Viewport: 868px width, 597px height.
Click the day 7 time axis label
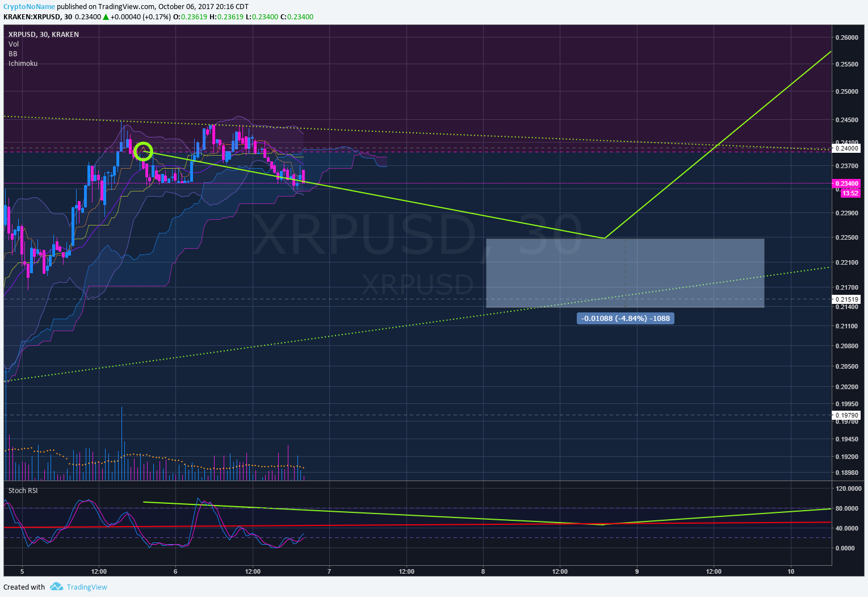329,572
